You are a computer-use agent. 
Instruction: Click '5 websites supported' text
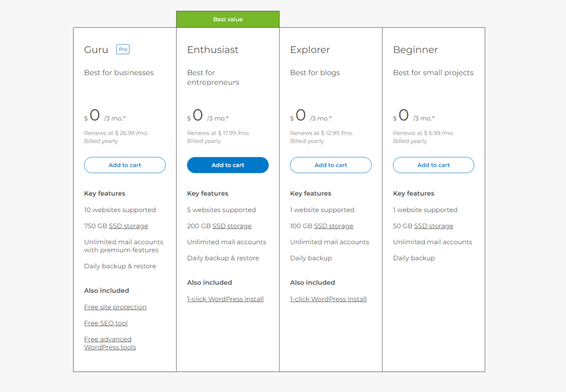point(221,210)
